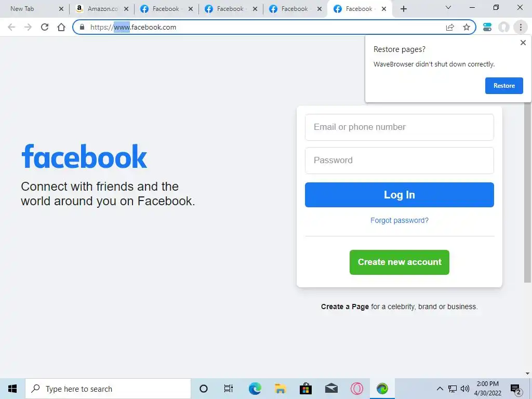This screenshot has width=532, height=399.
Task: Dismiss the Restore pages popup
Action: click(523, 43)
